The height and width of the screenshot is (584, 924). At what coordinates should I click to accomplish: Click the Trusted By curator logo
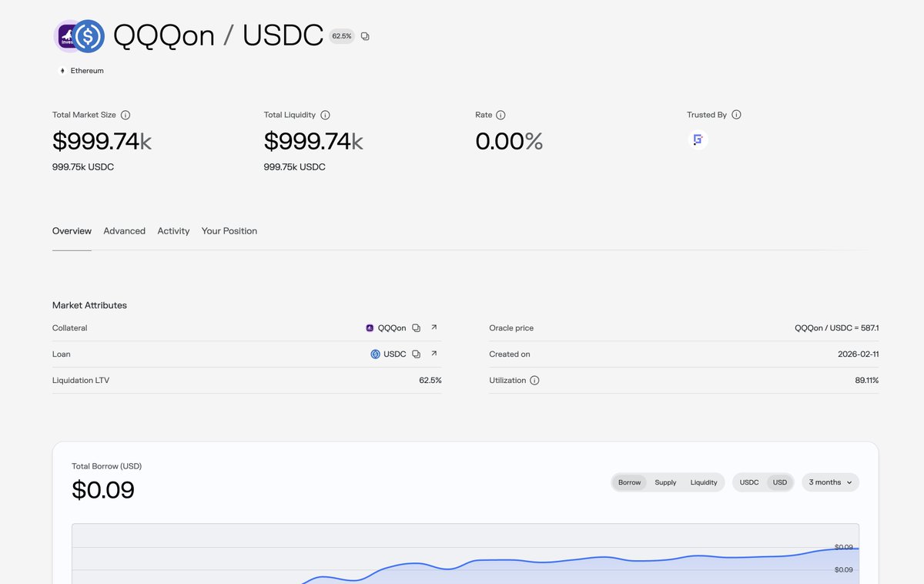(698, 140)
